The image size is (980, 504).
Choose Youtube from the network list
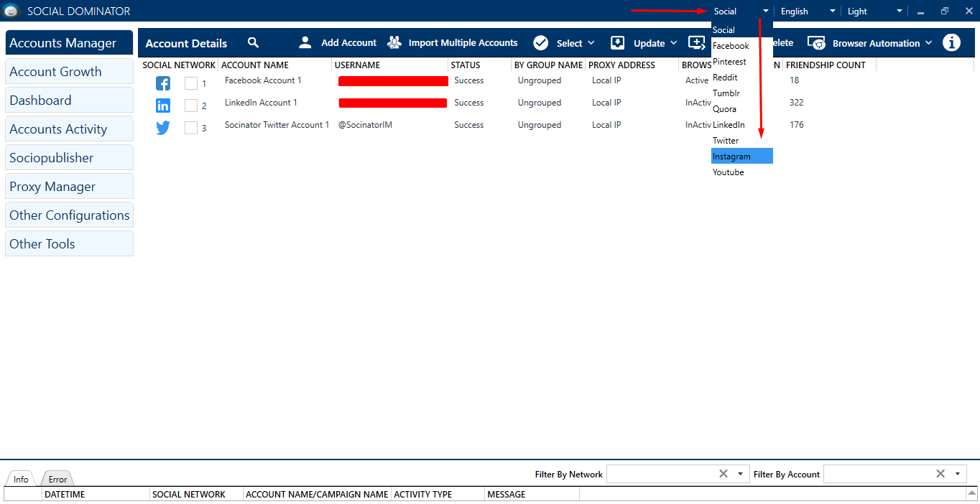click(742, 172)
